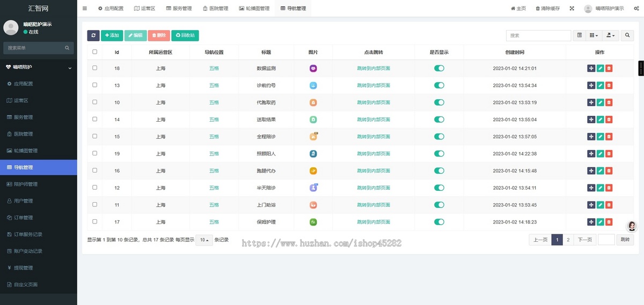Open 订单管理 in the sidebar
This screenshot has height=305, width=644.
(39, 218)
